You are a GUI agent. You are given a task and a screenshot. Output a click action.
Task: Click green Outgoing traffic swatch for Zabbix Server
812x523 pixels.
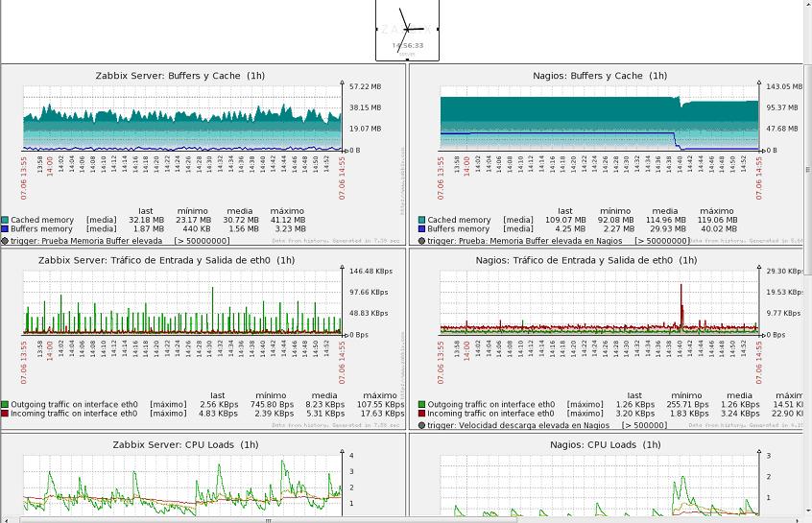coord(5,404)
